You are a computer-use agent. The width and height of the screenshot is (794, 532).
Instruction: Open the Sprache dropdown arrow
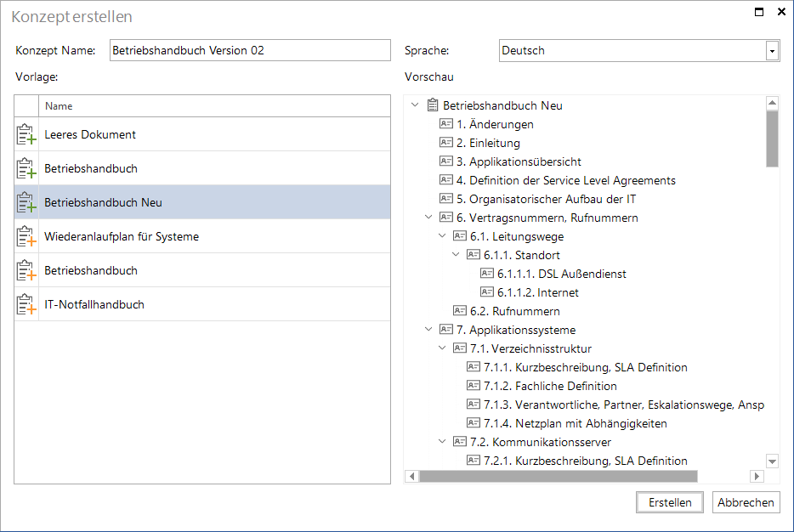click(x=772, y=51)
